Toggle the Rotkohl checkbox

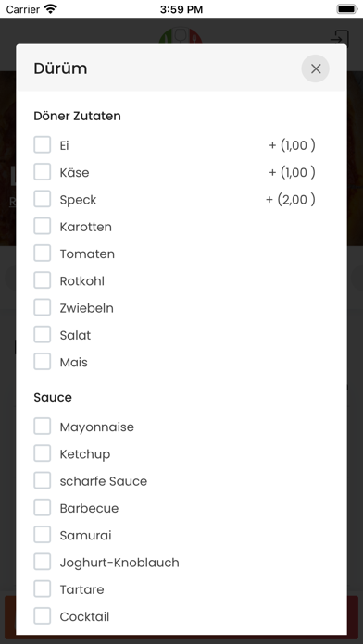[x=42, y=280]
